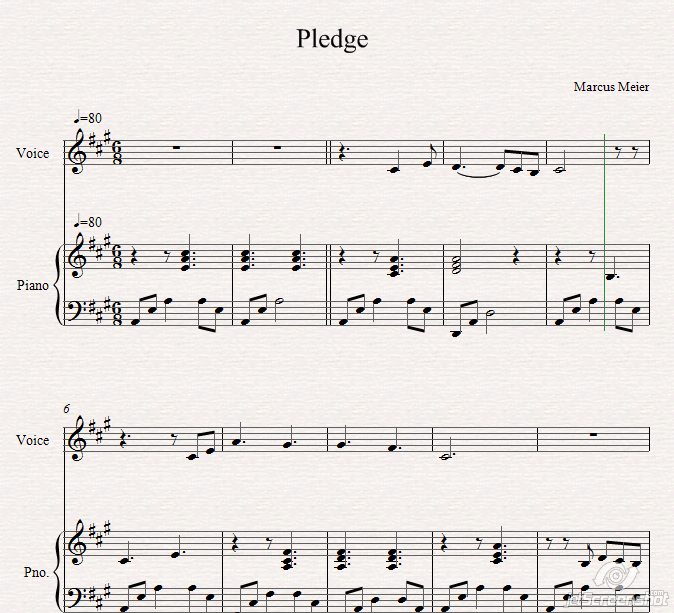
Task: Click the Pledge title text
Action: coord(332,40)
